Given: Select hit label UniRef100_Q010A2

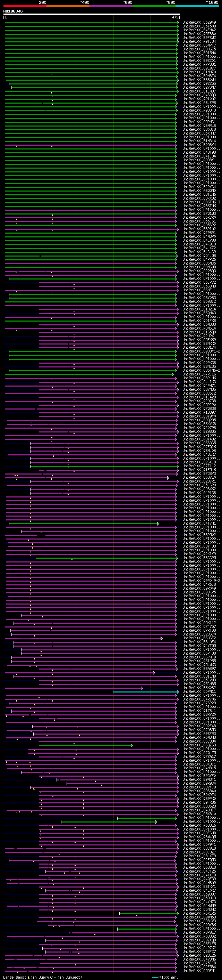Looking at the screenshot, I should coord(199,99).
